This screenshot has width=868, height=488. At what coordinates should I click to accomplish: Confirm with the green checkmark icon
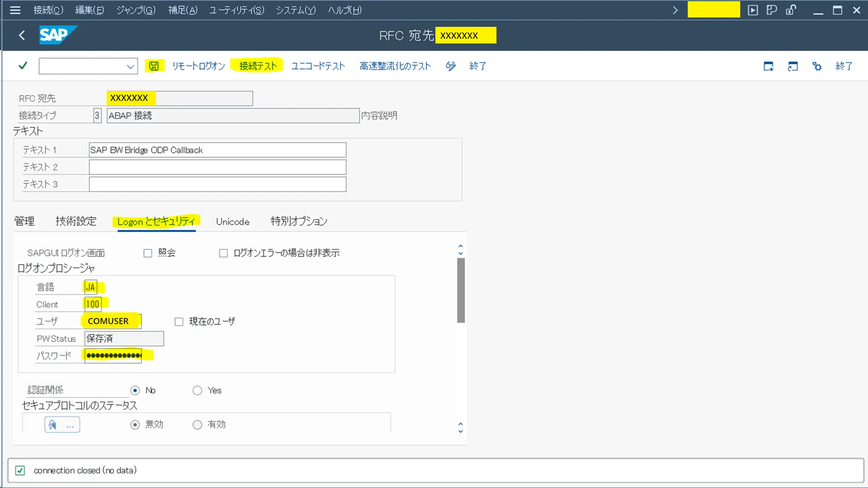click(x=23, y=66)
